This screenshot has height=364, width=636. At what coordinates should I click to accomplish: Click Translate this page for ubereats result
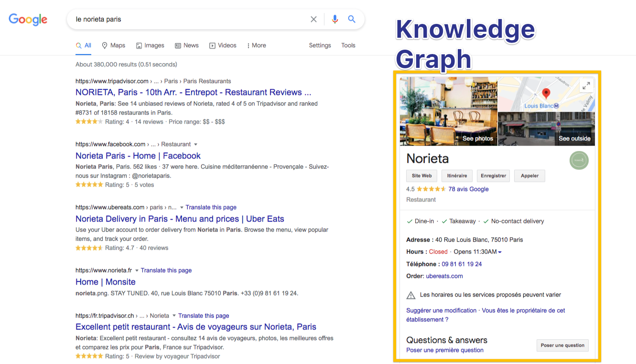[211, 207]
